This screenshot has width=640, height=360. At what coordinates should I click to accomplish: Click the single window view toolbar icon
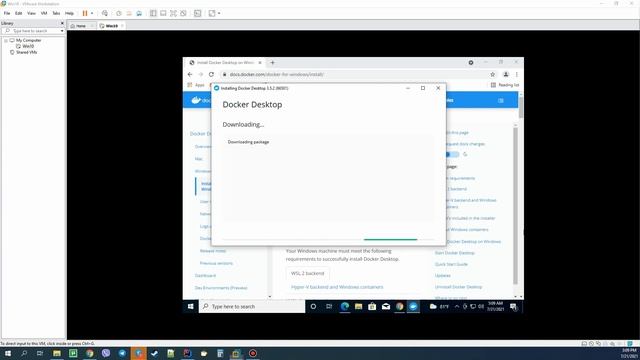pos(163,13)
